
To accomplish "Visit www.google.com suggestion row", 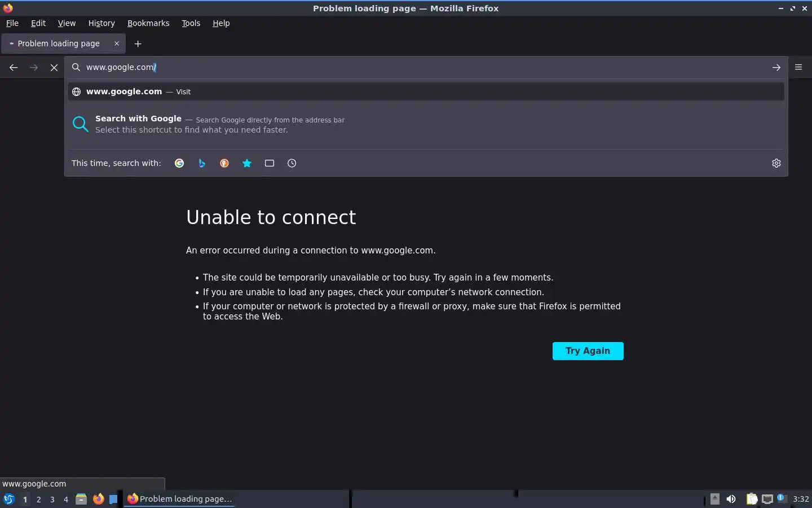I will coord(426,91).
